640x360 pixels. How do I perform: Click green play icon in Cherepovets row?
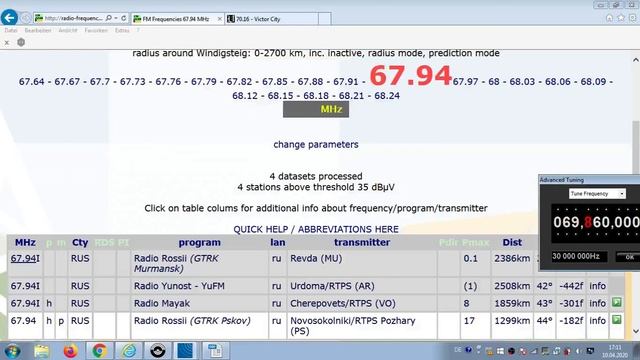coord(617,302)
